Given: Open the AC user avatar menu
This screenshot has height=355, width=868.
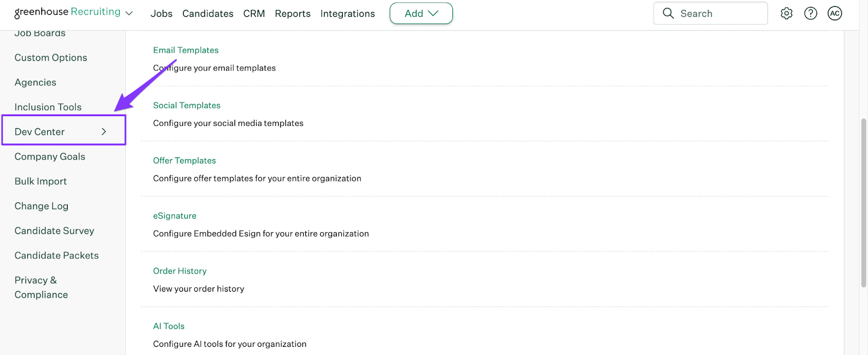Looking at the screenshot, I should point(834,14).
